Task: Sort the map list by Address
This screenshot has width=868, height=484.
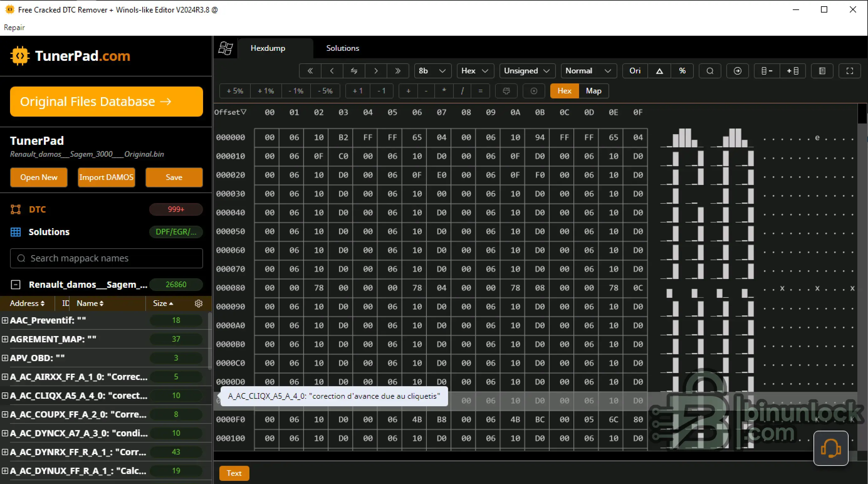Action: [27, 303]
